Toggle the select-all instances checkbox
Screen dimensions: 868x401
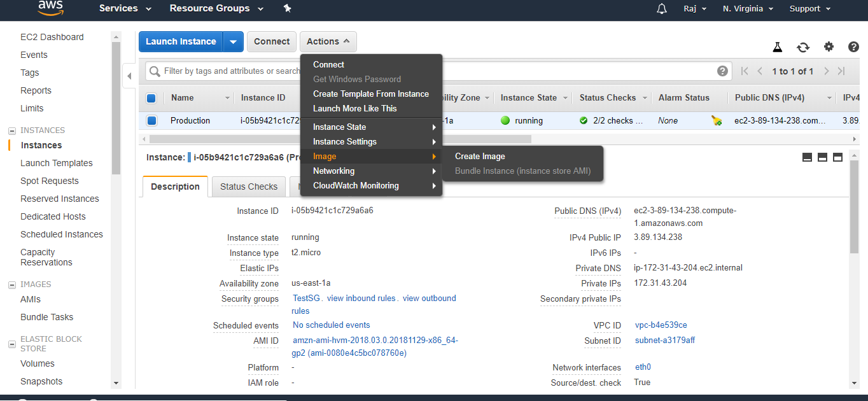[x=151, y=98]
